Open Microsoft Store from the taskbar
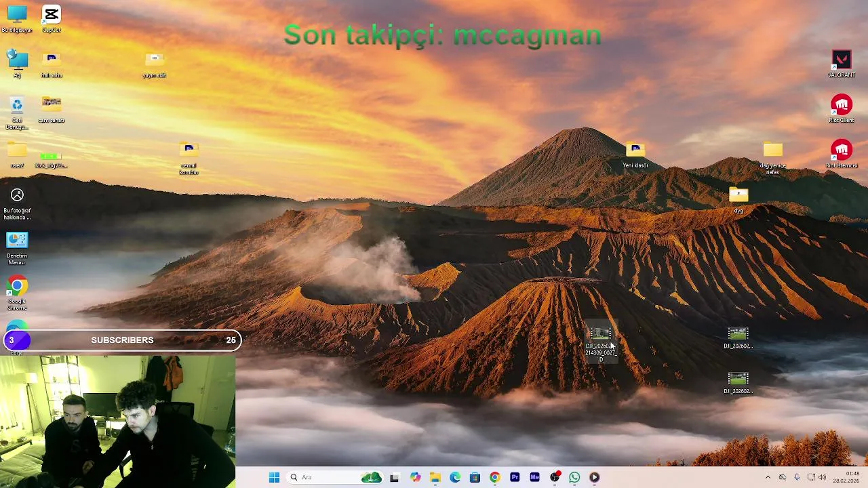This screenshot has height=488, width=868. tap(475, 477)
